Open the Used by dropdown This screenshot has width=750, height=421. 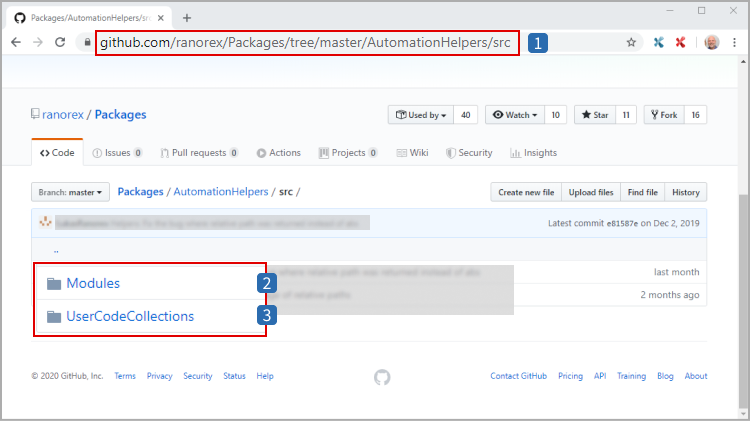[x=421, y=115]
